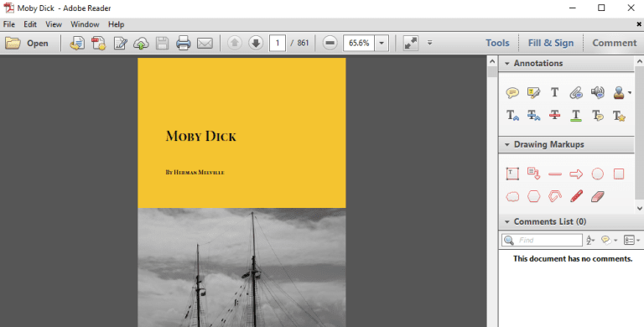Go to previous page with up arrow
Viewport: 644px width, 327px height.
(235, 43)
